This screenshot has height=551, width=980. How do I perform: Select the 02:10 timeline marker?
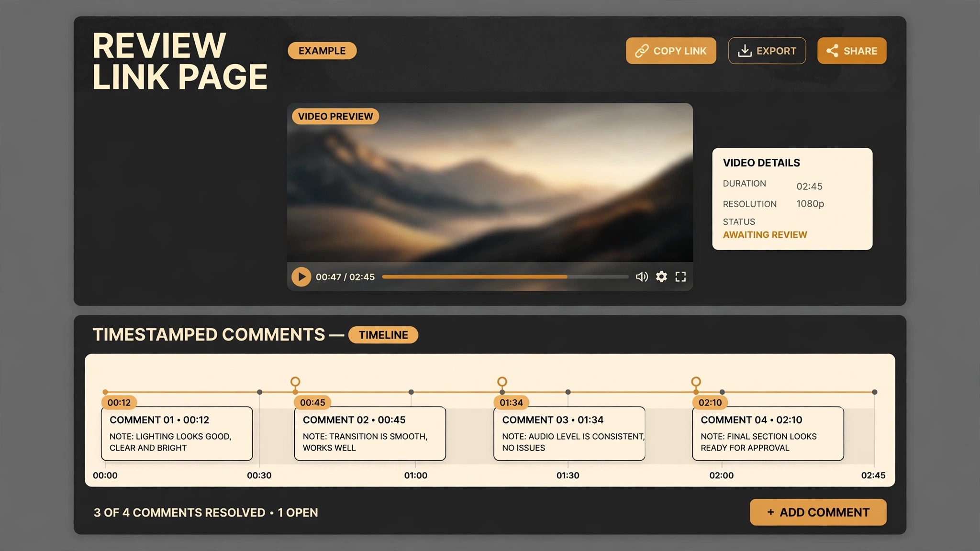click(x=710, y=403)
